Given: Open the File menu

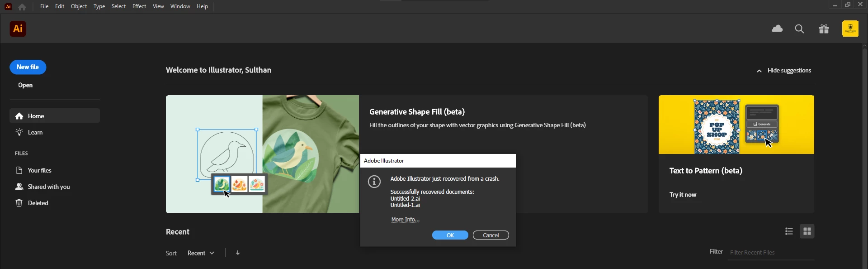Looking at the screenshot, I should pos(44,6).
